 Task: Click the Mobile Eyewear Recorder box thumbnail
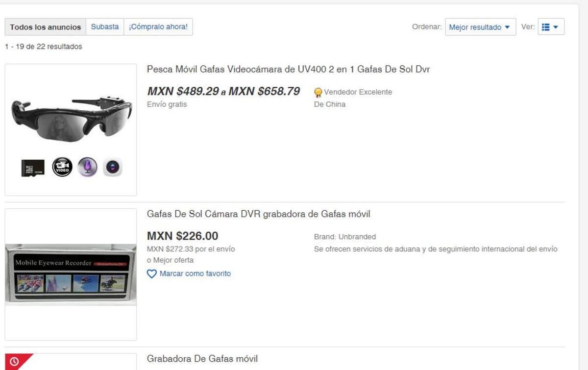[x=71, y=274]
